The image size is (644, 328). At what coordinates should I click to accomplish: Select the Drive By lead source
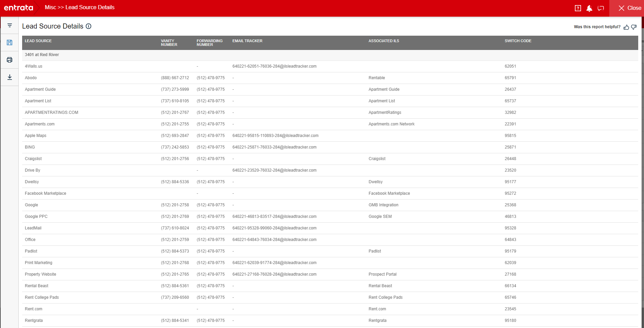click(x=32, y=170)
